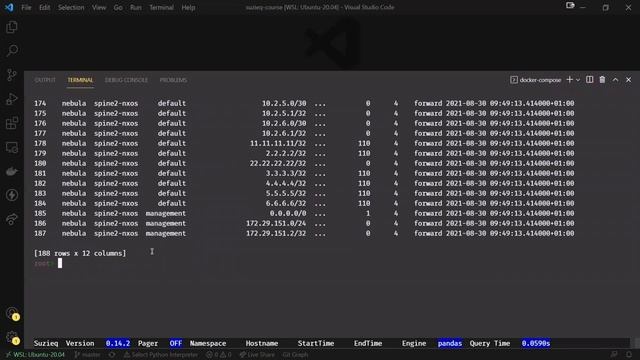Open the File menu
640x360 pixels.
26,7
